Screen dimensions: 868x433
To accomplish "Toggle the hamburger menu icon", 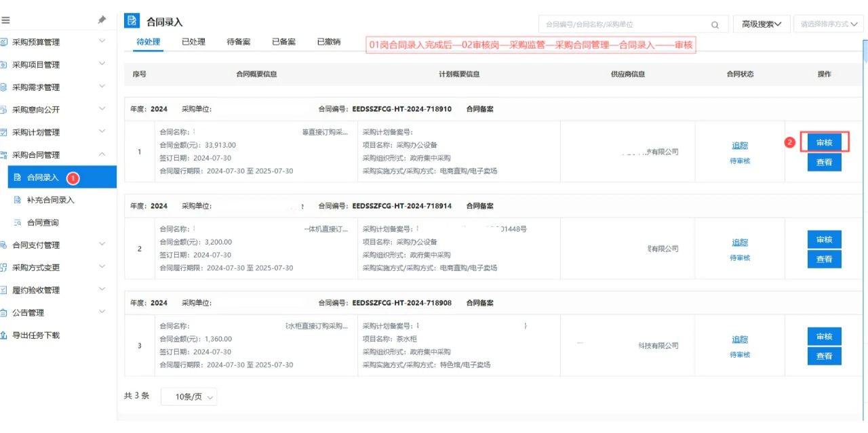I will (x=5, y=20).
